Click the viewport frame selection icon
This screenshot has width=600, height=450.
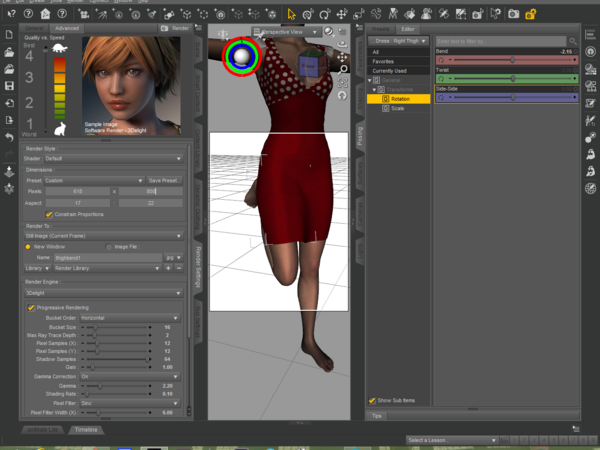342,82
